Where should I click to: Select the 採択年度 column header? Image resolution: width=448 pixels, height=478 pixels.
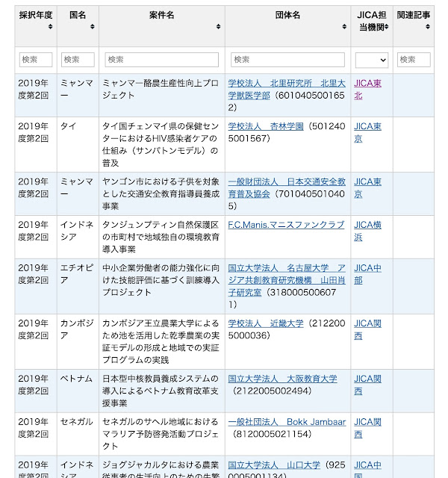[36, 26]
